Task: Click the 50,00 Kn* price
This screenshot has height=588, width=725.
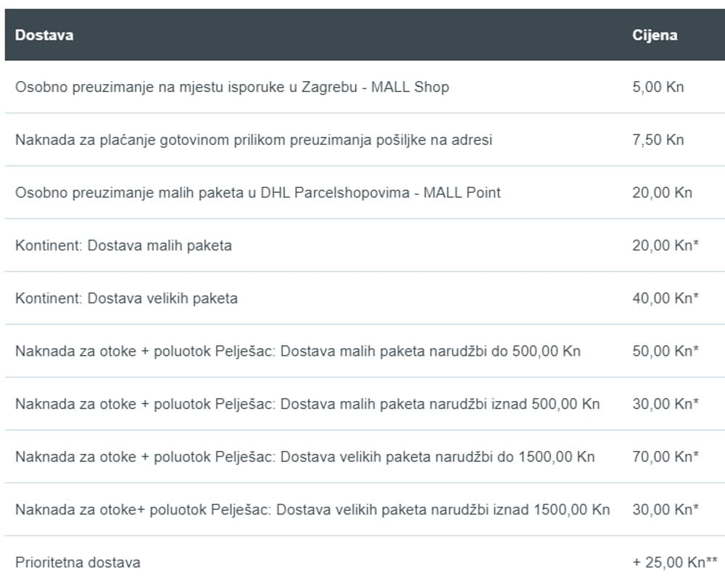Action: point(665,351)
